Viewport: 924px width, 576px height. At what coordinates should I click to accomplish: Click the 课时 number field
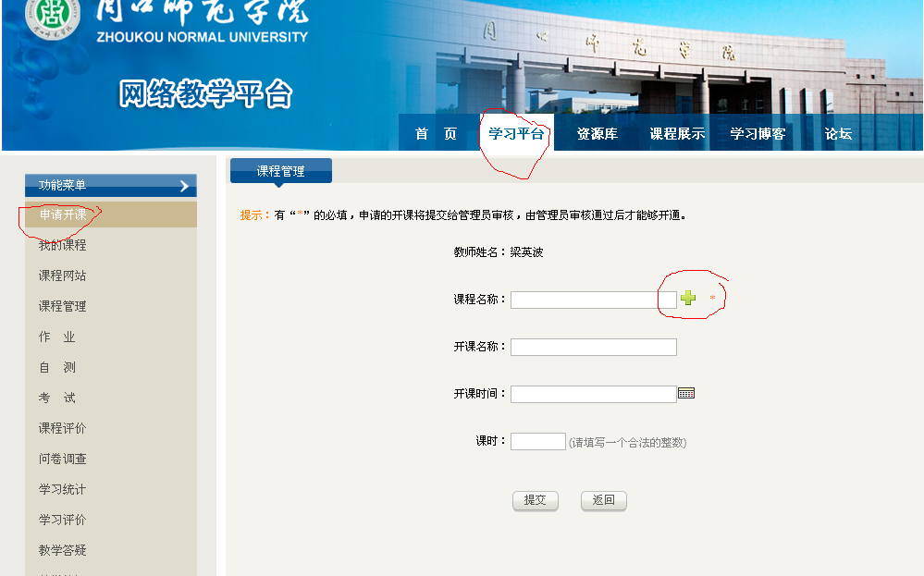537,441
